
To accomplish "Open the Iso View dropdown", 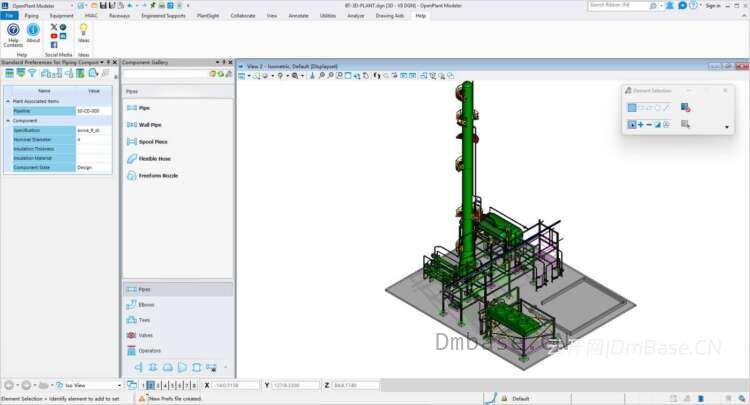I will tap(119, 385).
